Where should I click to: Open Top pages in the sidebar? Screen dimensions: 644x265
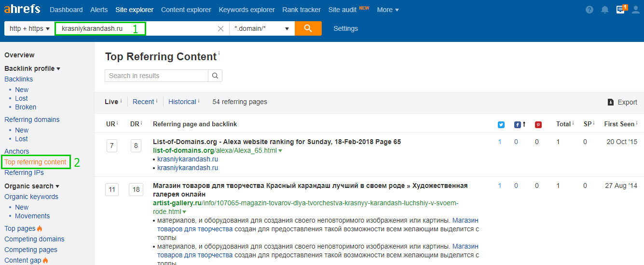click(20, 228)
